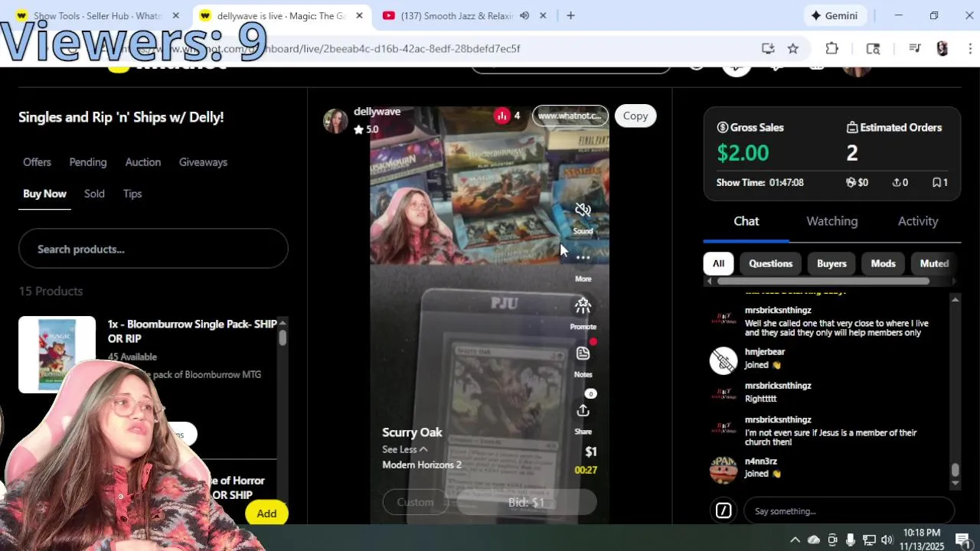Switch to the Show Tools Seller Hub tab
Viewport: 980px width, 551px height.
(98, 15)
